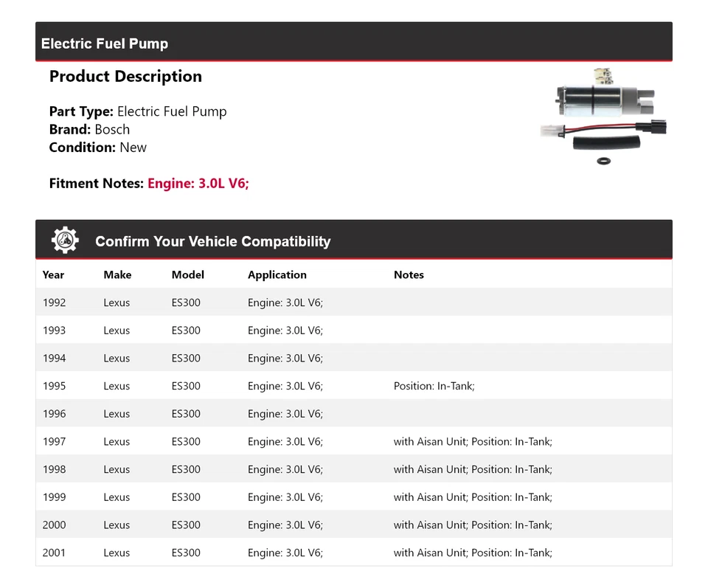Viewport: 708px width, 588px height.
Task: Click the Condition: New text
Action: tap(97, 147)
